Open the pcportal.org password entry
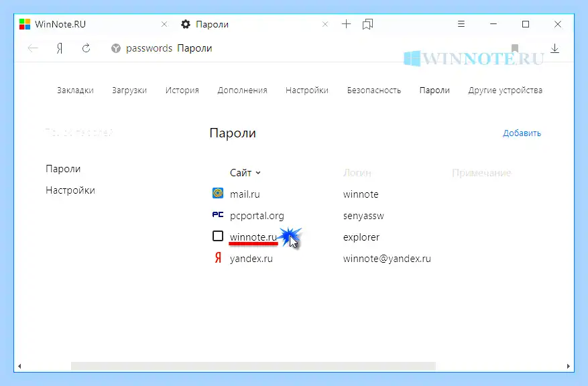588x386 pixels. (x=257, y=216)
